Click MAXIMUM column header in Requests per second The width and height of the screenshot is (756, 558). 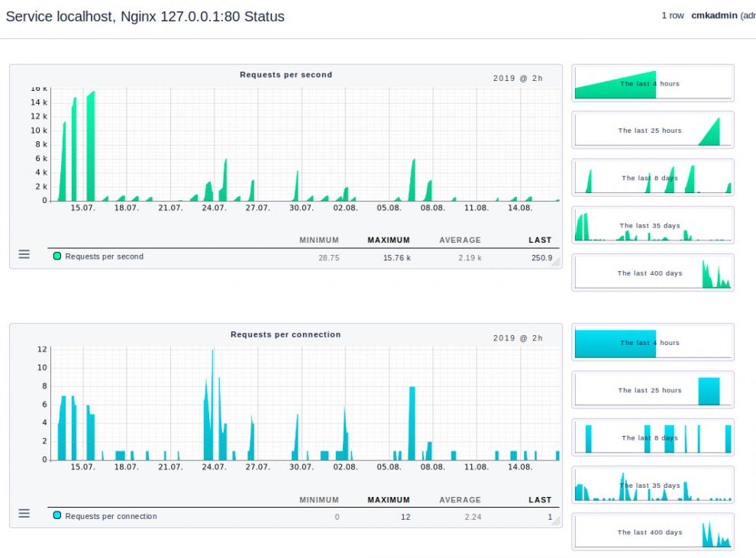389,240
